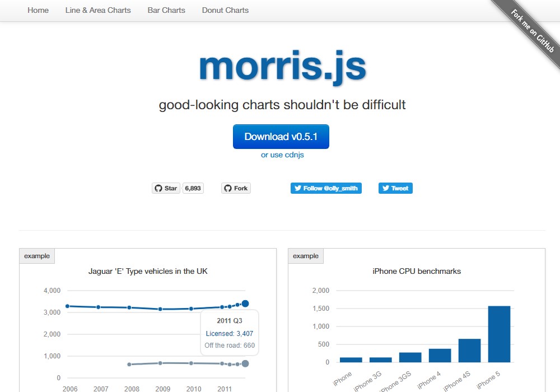Click the large gray Off the road point
Screen dimensions: 560x392
coord(245,363)
